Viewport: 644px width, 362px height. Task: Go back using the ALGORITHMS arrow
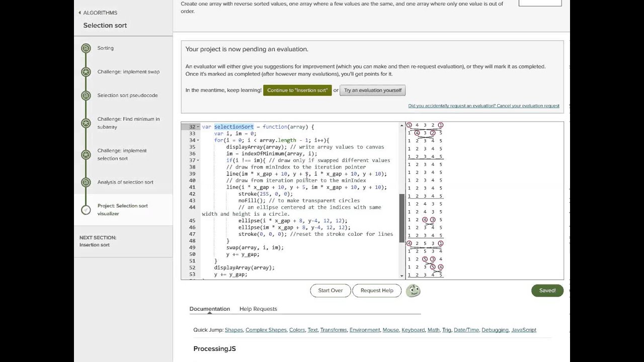(79, 13)
